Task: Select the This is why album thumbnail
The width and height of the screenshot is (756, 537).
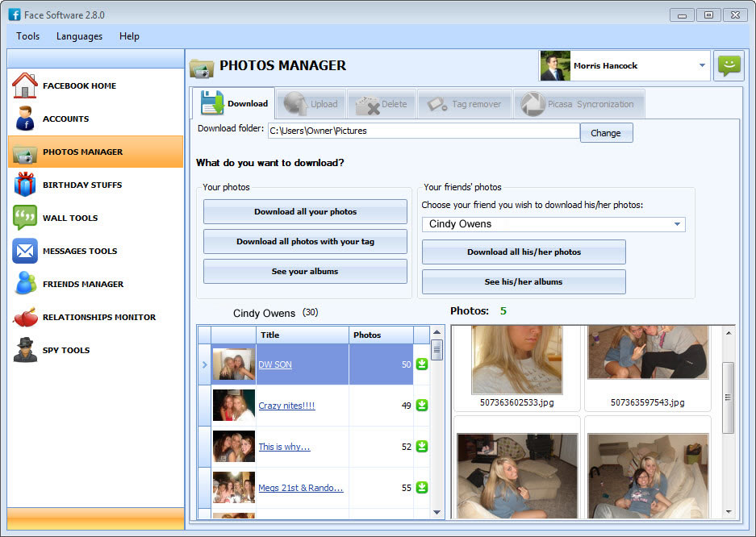Action: 234,447
